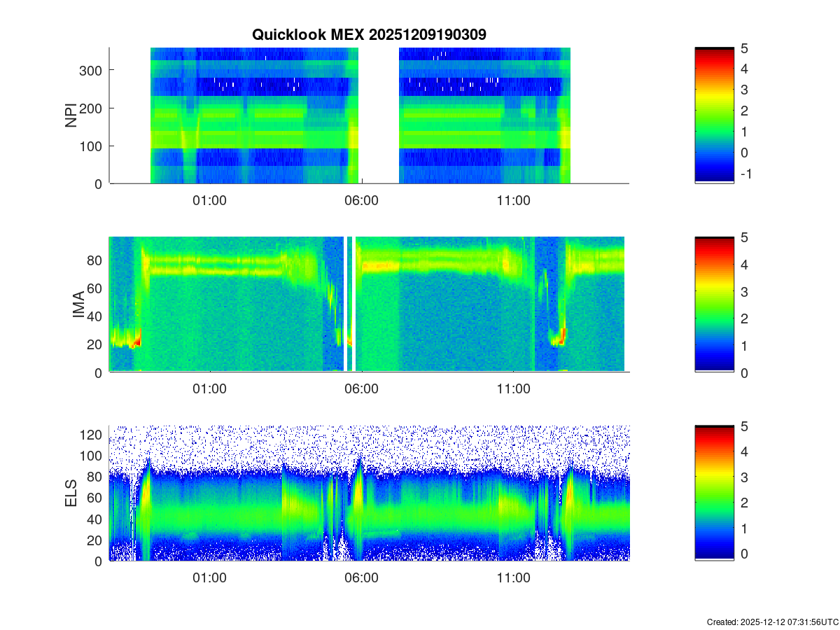Screen dimensions: 840x630
Task: Click the NPI panel colorbar
Action: (714, 115)
